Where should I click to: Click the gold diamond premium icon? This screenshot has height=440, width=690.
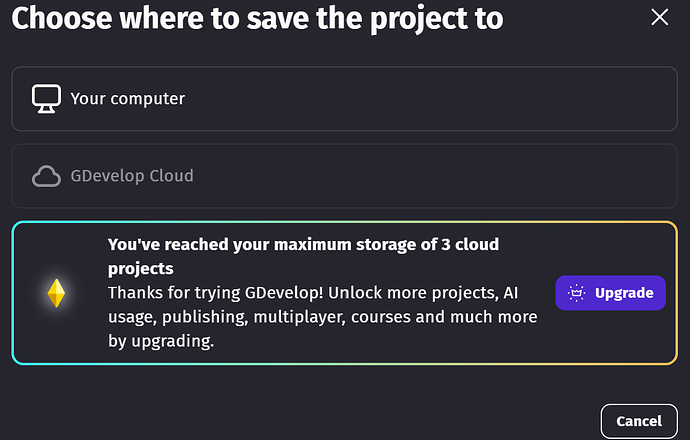click(x=56, y=293)
